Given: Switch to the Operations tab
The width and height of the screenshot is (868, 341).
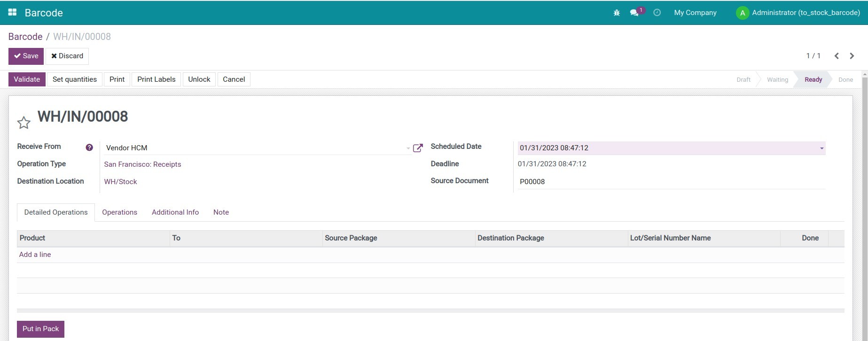Looking at the screenshot, I should pos(119,212).
